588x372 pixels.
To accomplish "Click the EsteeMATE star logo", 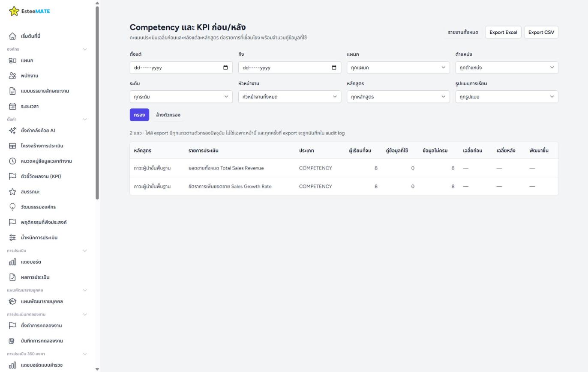I will 14,11.
